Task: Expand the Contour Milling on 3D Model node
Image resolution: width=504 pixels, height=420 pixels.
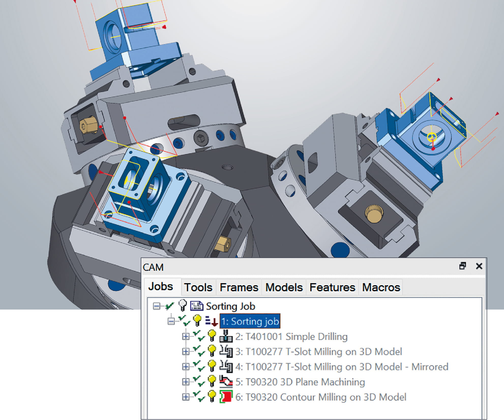Action: (186, 397)
